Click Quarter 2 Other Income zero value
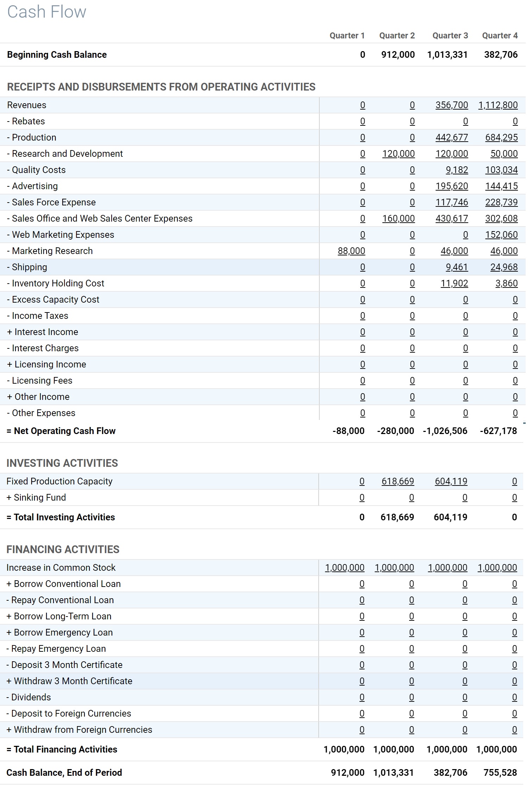 412,397
